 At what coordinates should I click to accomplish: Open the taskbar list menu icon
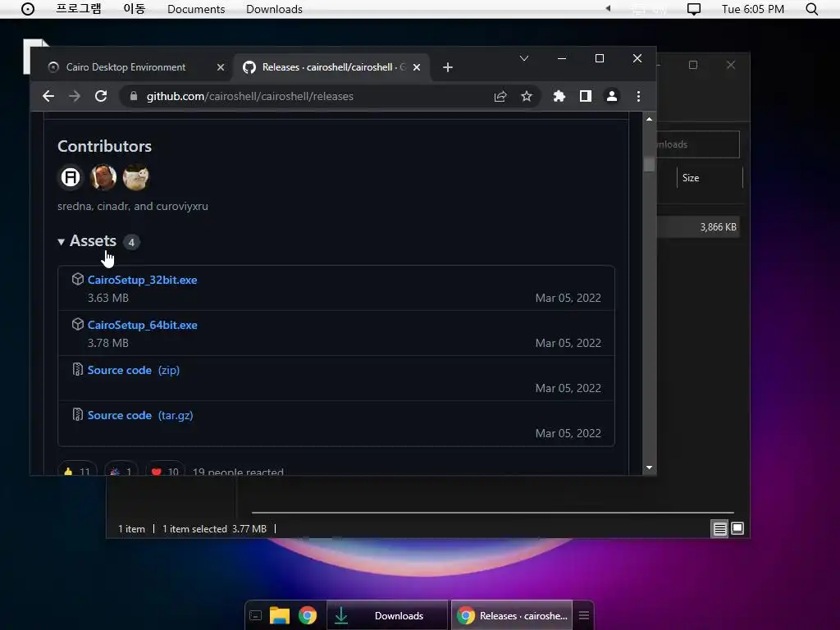tap(584, 615)
